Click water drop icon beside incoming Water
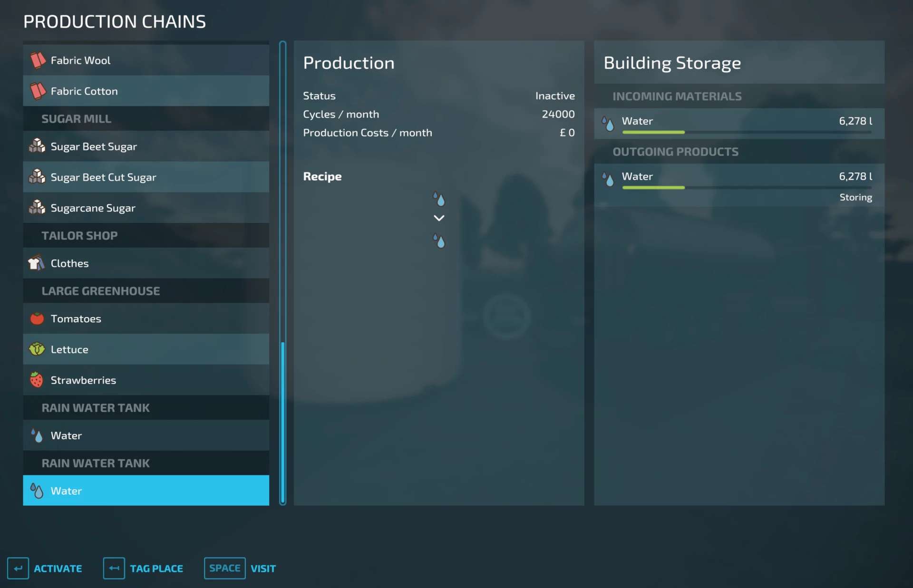 pyautogui.click(x=608, y=123)
